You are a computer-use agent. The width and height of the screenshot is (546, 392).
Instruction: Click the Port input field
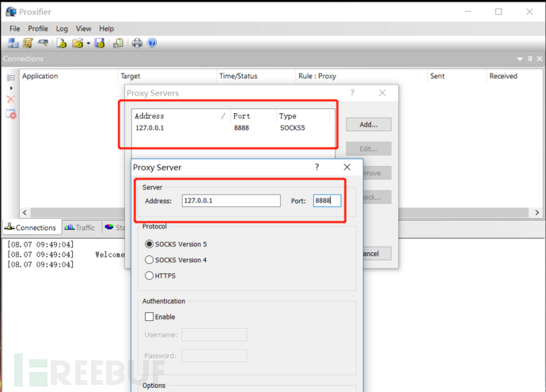tap(327, 201)
